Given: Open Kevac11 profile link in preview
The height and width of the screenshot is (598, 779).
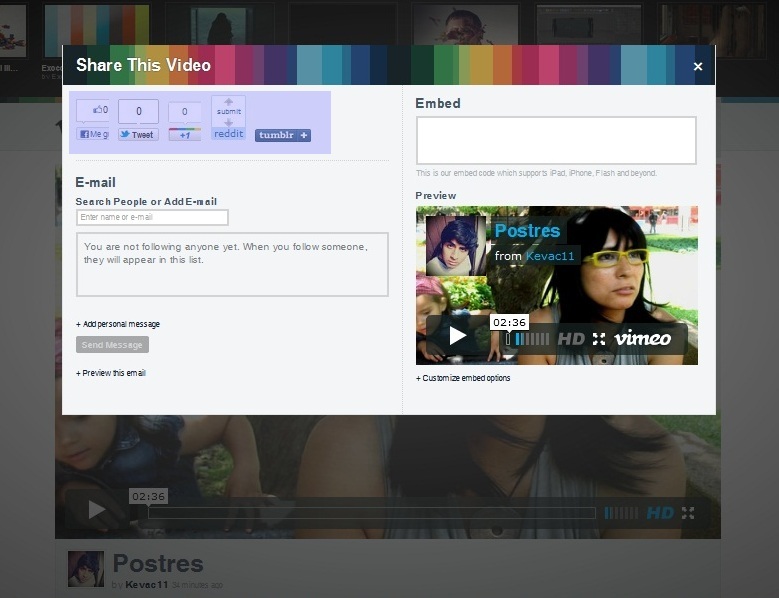Looking at the screenshot, I should 551,256.
